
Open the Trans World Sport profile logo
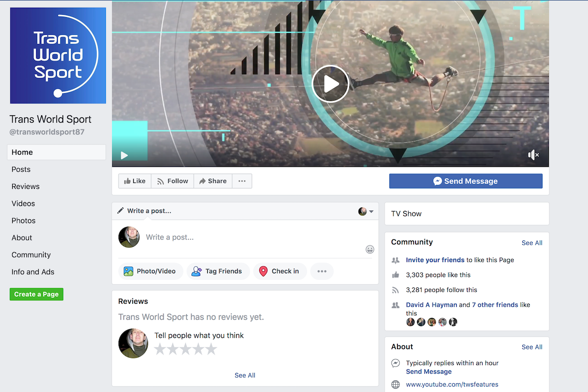[58, 55]
